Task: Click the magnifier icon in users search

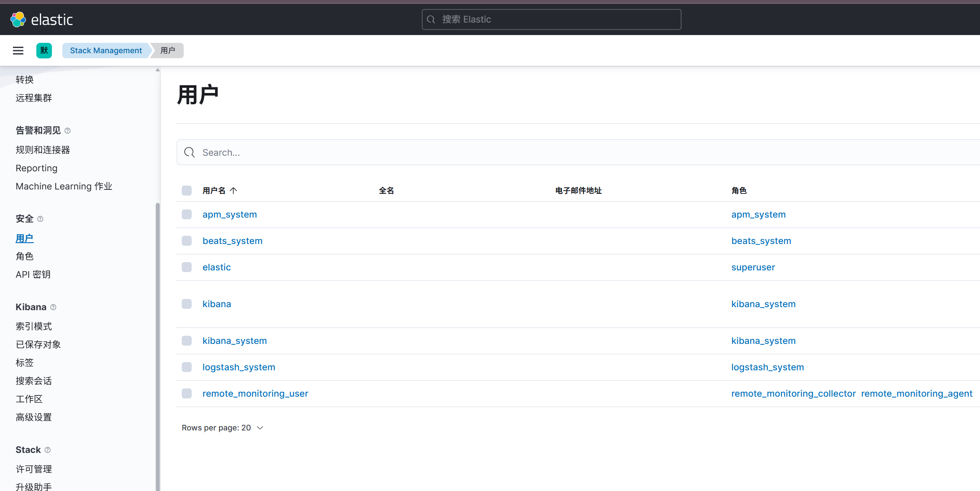Action: [190, 152]
